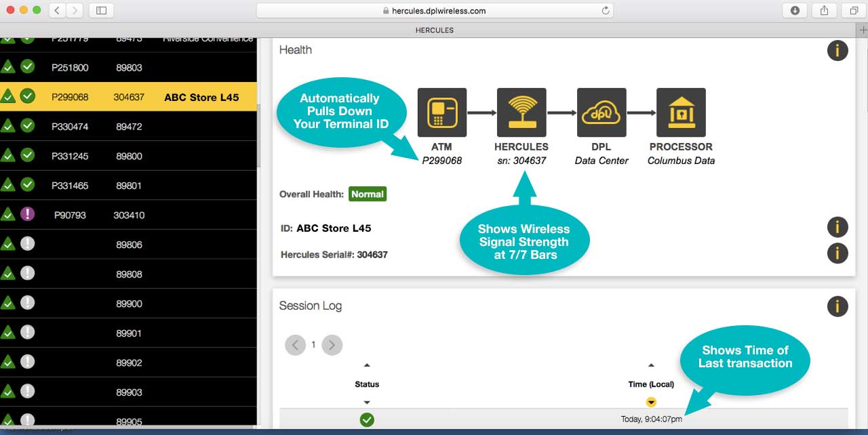868x435 pixels.
Task: Click grey alert icon in row 89900
Action: coord(27,303)
